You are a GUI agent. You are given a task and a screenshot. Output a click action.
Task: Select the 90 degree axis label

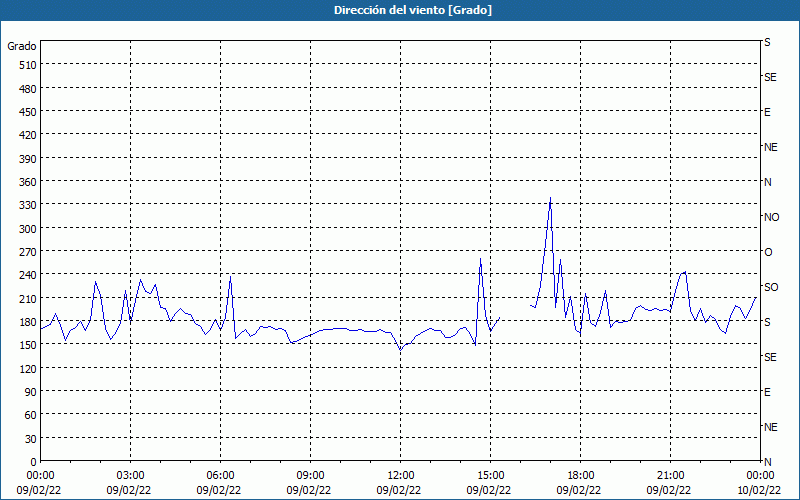coord(31,392)
